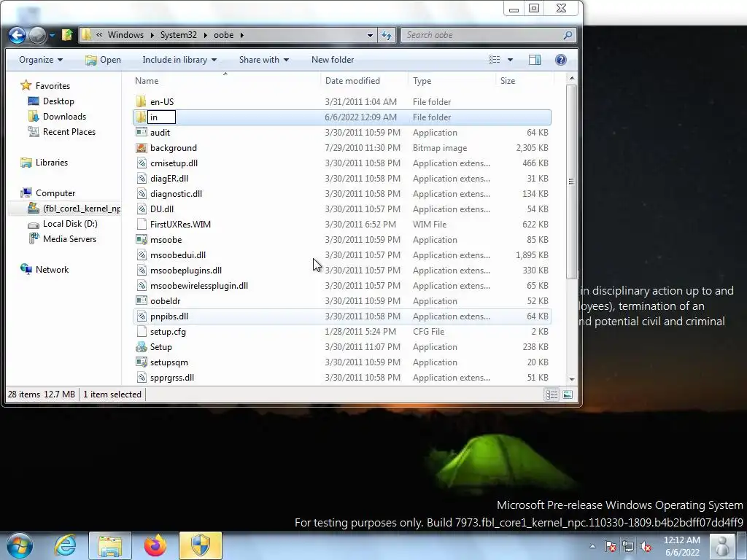This screenshot has width=747, height=560.
Task: Open More view options dropdown arrow
Action: click(510, 60)
